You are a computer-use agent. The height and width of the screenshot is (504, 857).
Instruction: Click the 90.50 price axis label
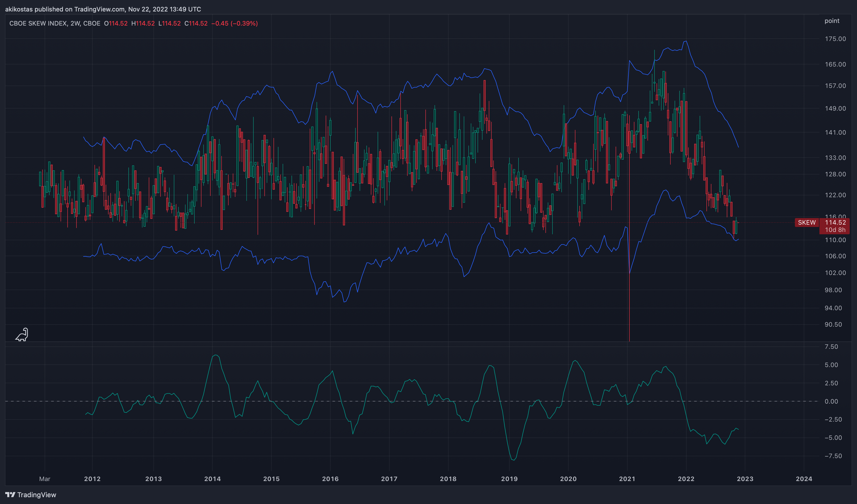pyautogui.click(x=833, y=325)
